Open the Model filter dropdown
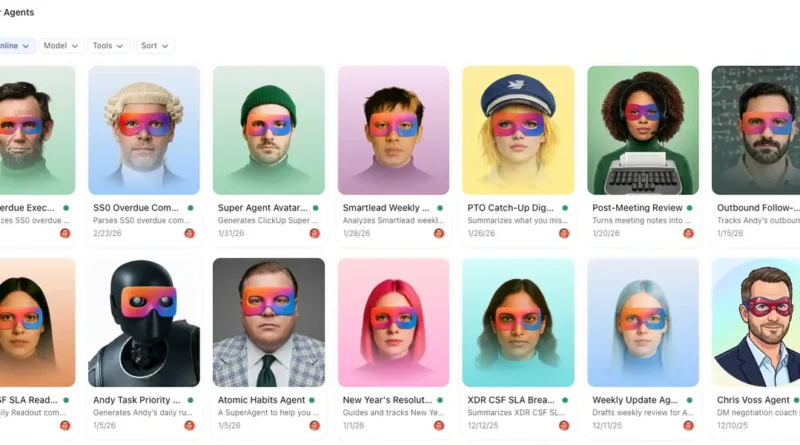The width and height of the screenshot is (800, 445). pyautogui.click(x=61, y=46)
